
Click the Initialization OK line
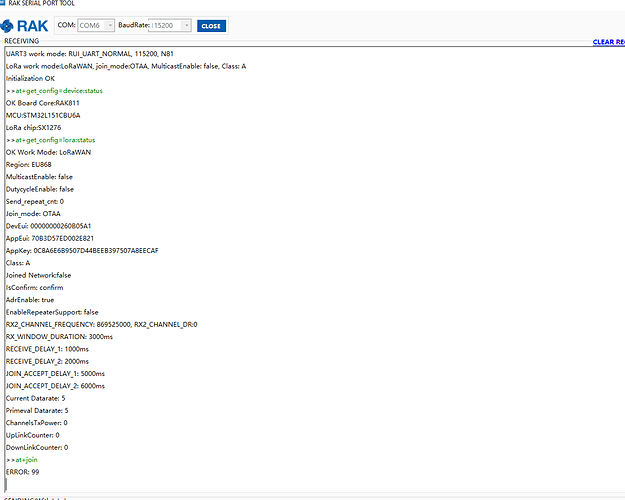[30, 77]
